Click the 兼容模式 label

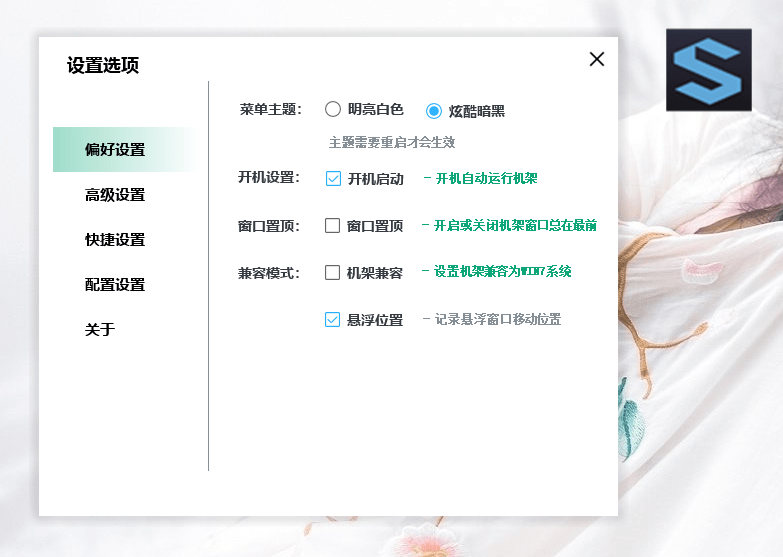(269, 273)
